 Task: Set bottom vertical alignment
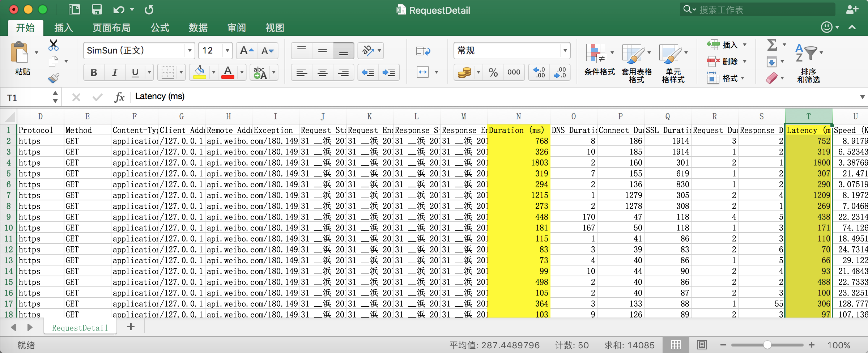[343, 51]
